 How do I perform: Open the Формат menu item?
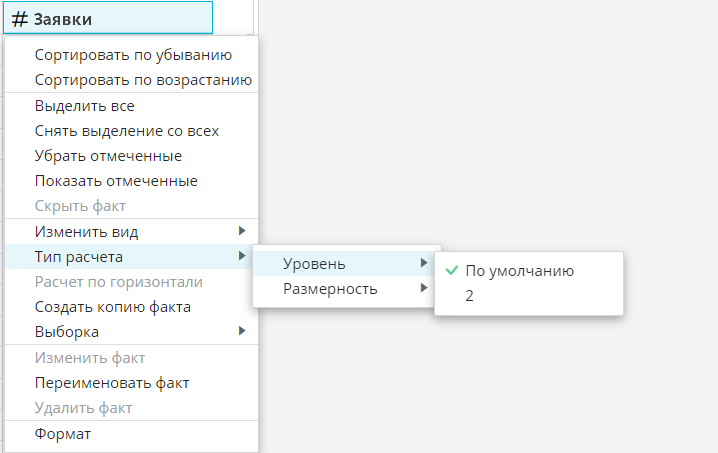coord(63,434)
